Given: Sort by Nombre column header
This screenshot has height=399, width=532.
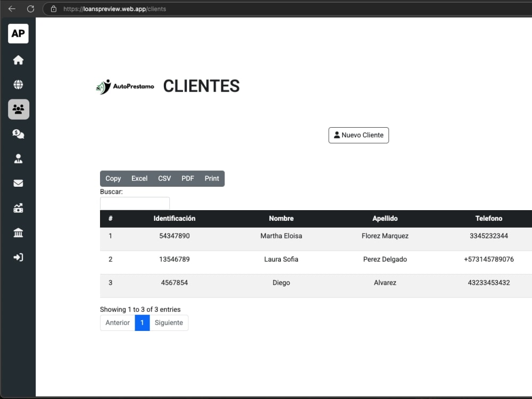Looking at the screenshot, I should pos(281,219).
